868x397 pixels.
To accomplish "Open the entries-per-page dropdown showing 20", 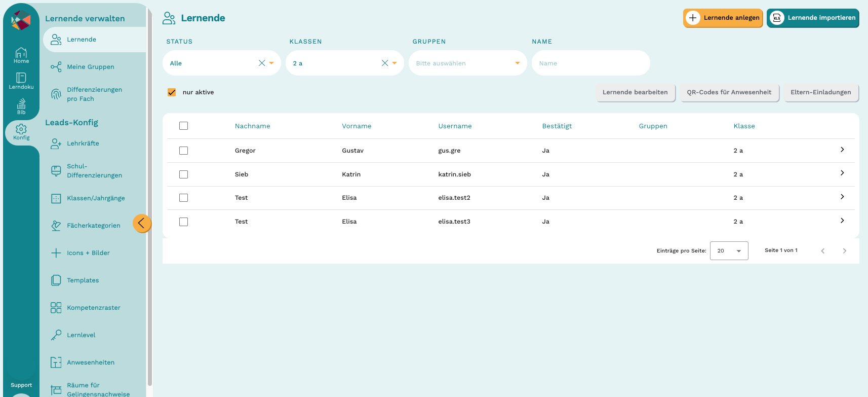I will coord(729,250).
